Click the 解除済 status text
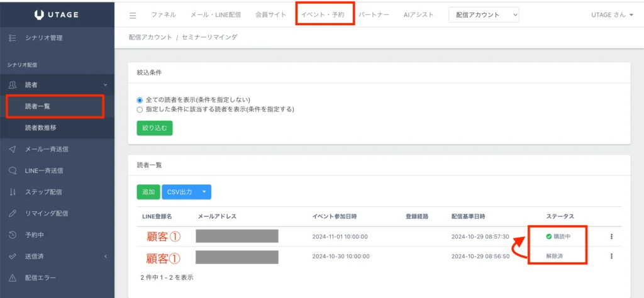This screenshot has height=298, width=644. (x=554, y=256)
